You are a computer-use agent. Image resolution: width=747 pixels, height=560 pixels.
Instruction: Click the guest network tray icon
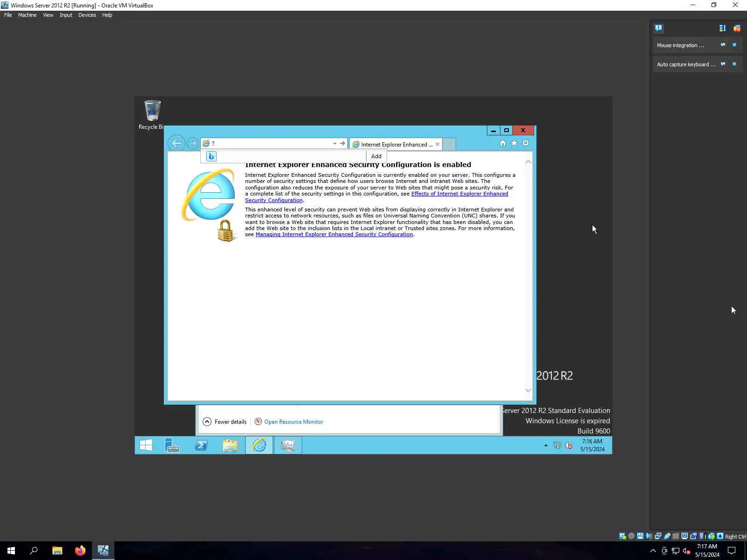tap(557, 445)
